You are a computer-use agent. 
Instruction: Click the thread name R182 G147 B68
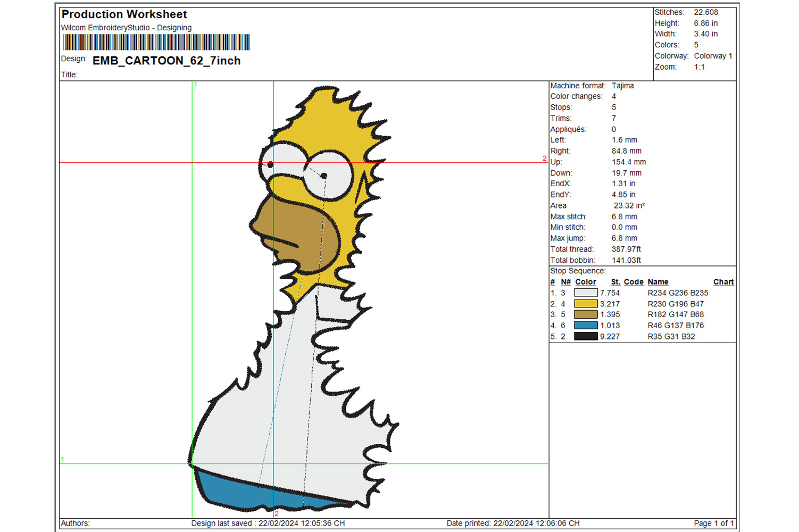click(x=676, y=314)
